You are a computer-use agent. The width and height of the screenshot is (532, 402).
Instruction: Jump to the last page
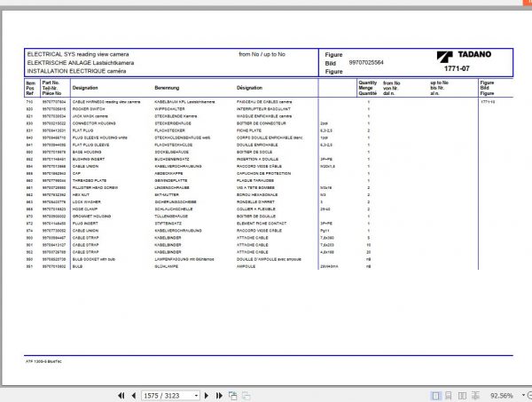tap(219, 396)
